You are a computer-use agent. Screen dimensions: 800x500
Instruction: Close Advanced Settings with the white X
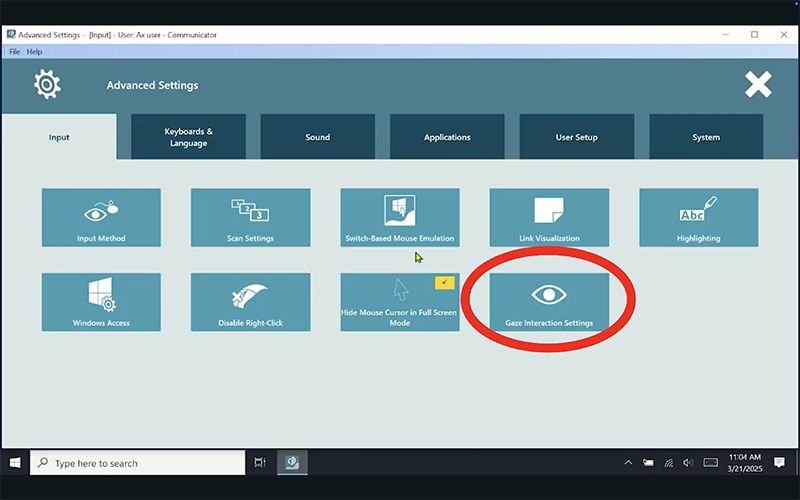[758, 85]
